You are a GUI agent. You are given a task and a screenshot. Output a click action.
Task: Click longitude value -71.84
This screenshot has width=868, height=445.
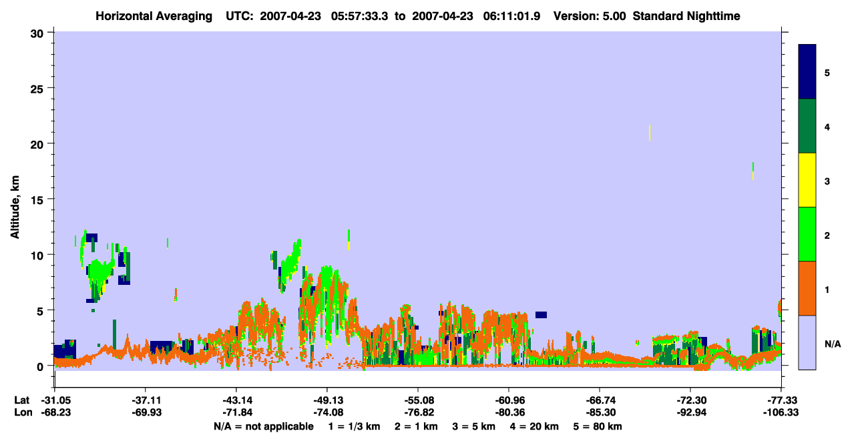[x=236, y=413]
